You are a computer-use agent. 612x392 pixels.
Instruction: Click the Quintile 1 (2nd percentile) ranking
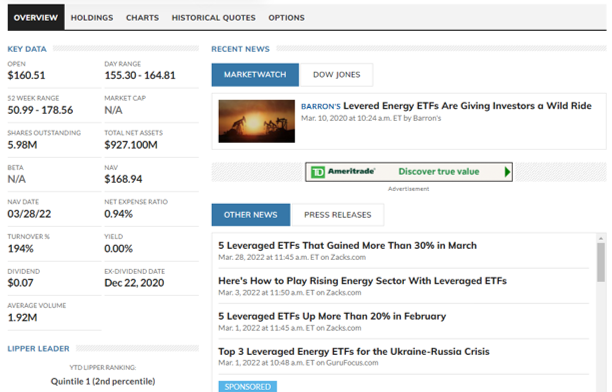(103, 381)
